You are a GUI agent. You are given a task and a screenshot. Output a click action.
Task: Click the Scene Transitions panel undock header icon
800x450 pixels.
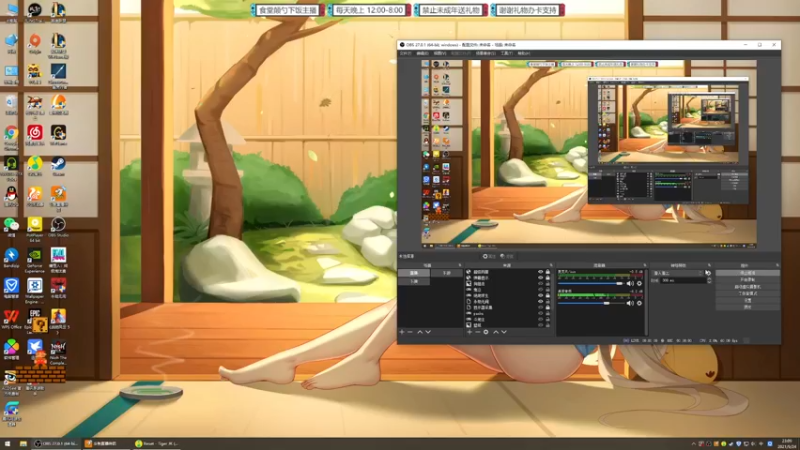click(709, 265)
